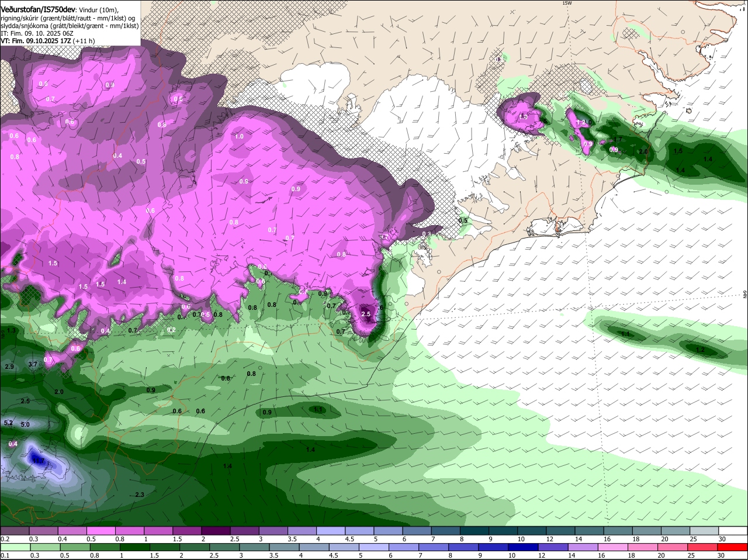Pick violet 3–3.5 swatch in snow scale

273,530
